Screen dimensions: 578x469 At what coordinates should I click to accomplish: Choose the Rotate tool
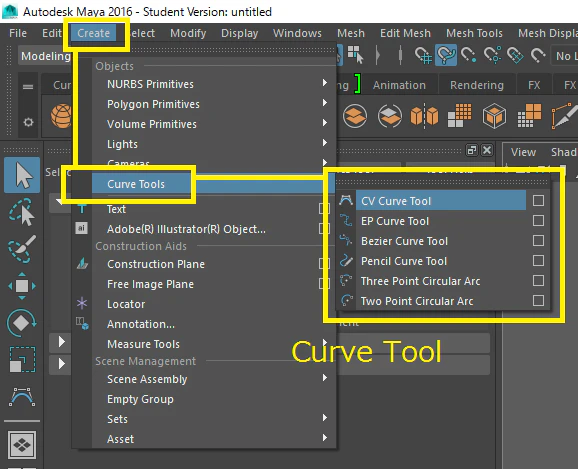(x=22, y=323)
